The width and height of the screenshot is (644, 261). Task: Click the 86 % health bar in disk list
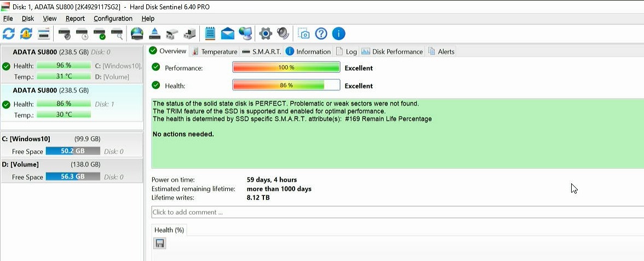click(64, 103)
